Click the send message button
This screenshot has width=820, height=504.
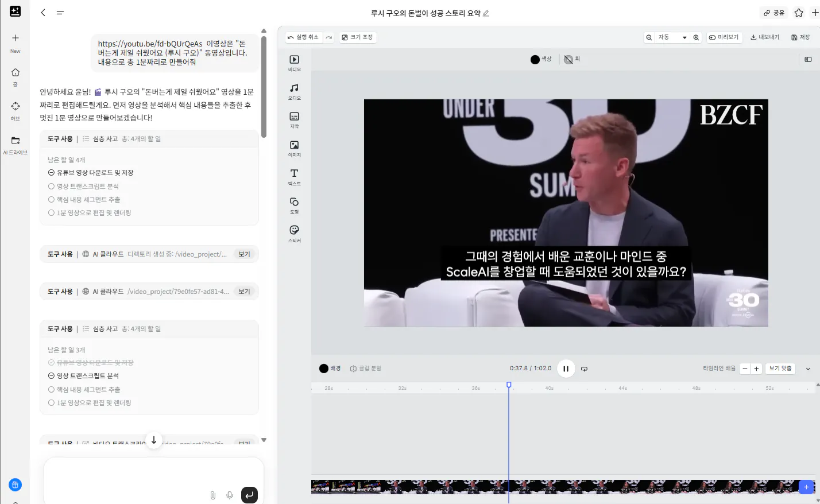point(249,495)
